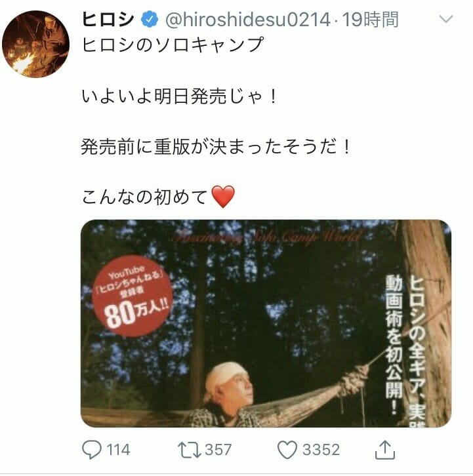Image resolution: width=473 pixels, height=476 pixels.
Task: Open the tweet options chevron menu
Action: [x=446, y=19]
